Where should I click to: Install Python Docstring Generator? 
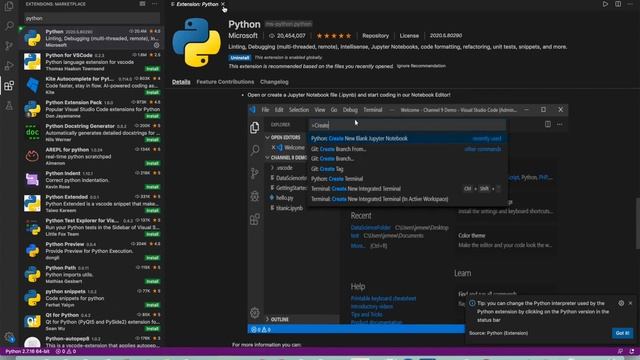click(152, 140)
